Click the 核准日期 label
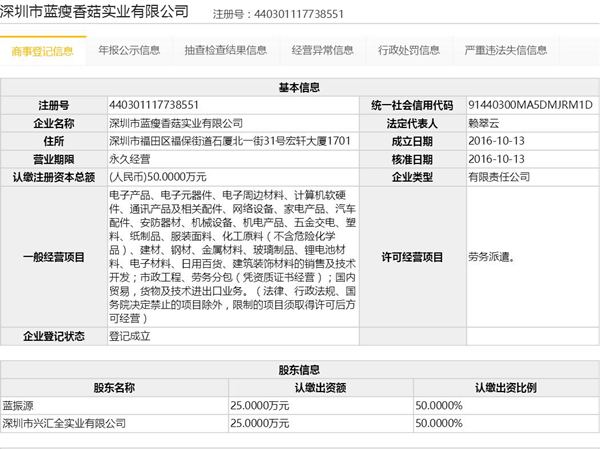Viewport: 600px width, 449px height. (x=412, y=160)
